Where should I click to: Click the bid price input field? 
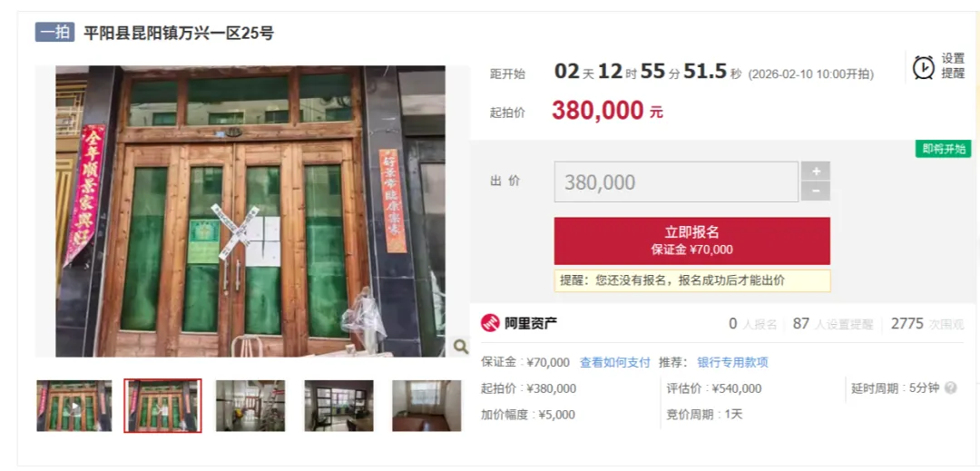click(676, 182)
